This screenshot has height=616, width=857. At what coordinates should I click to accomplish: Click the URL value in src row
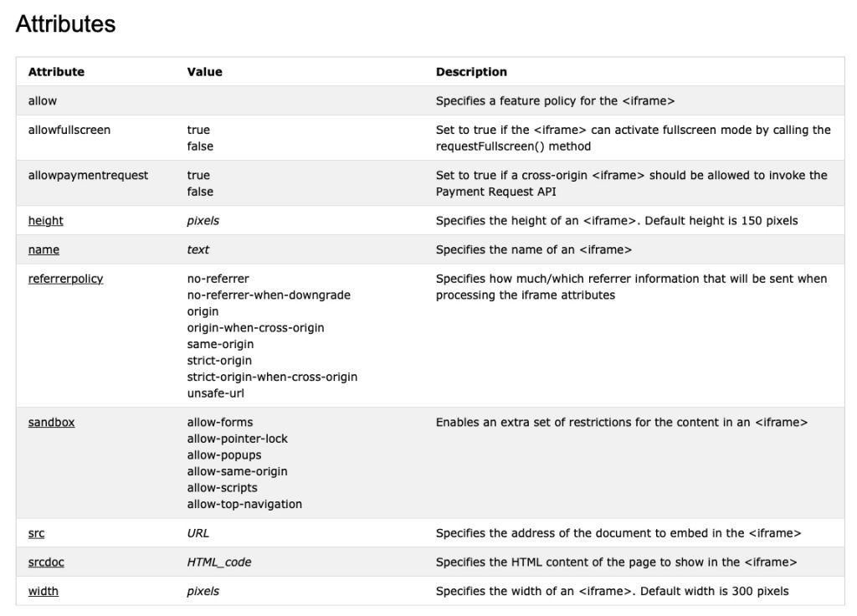(x=198, y=533)
